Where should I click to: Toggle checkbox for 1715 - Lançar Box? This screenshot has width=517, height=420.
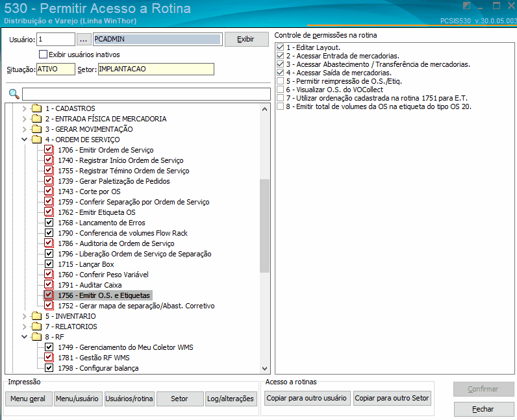49,264
